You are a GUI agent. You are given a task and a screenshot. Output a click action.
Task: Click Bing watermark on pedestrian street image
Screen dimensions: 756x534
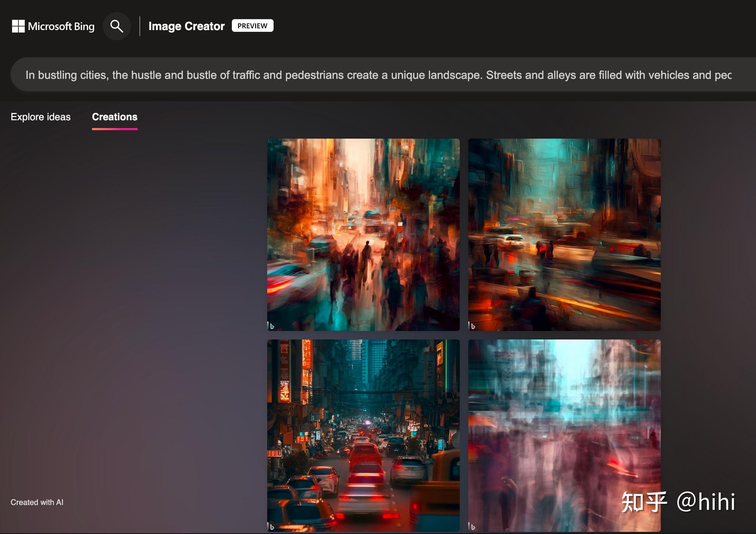(271, 326)
